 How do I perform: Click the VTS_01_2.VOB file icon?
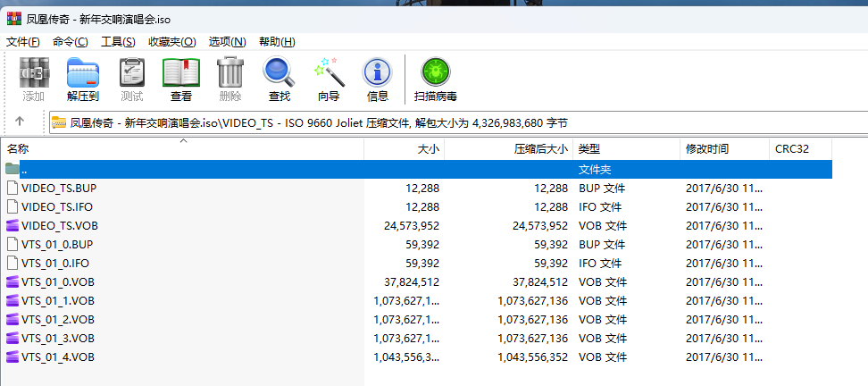(13, 320)
